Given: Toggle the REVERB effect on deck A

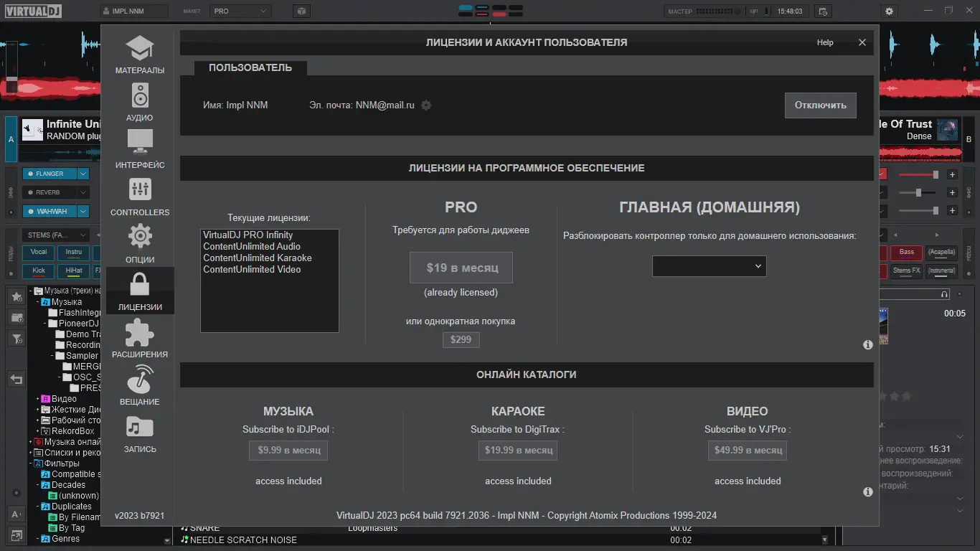Looking at the screenshot, I should point(50,192).
